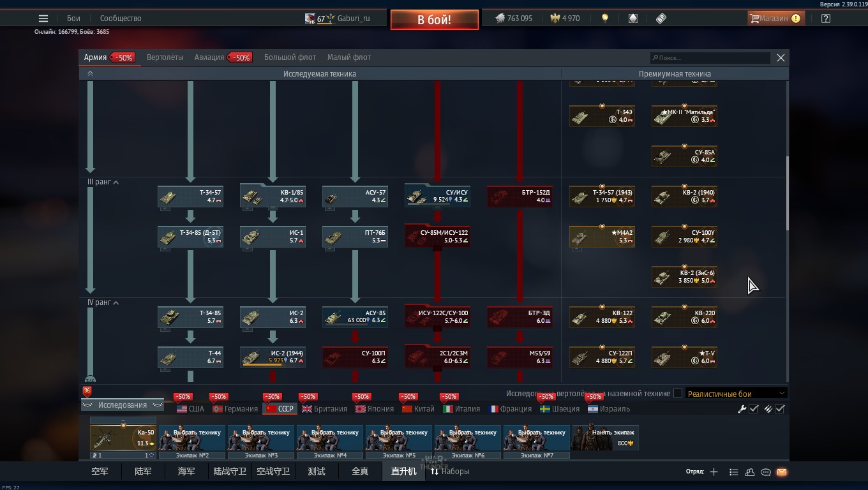This screenshot has height=490, width=868.
Task: Select the 直升机 preset tab
Action: [x=403, y=471]
